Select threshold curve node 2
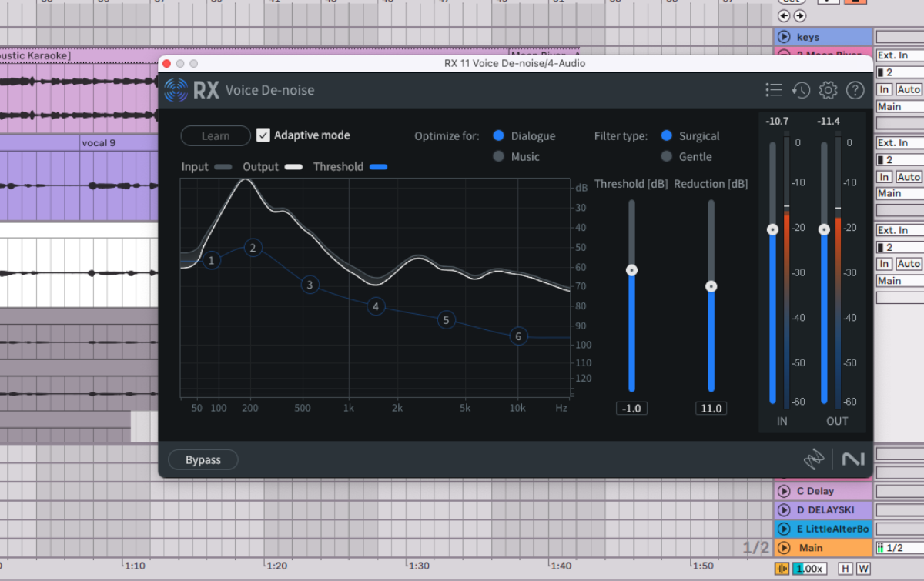 (x=253, y=248)
